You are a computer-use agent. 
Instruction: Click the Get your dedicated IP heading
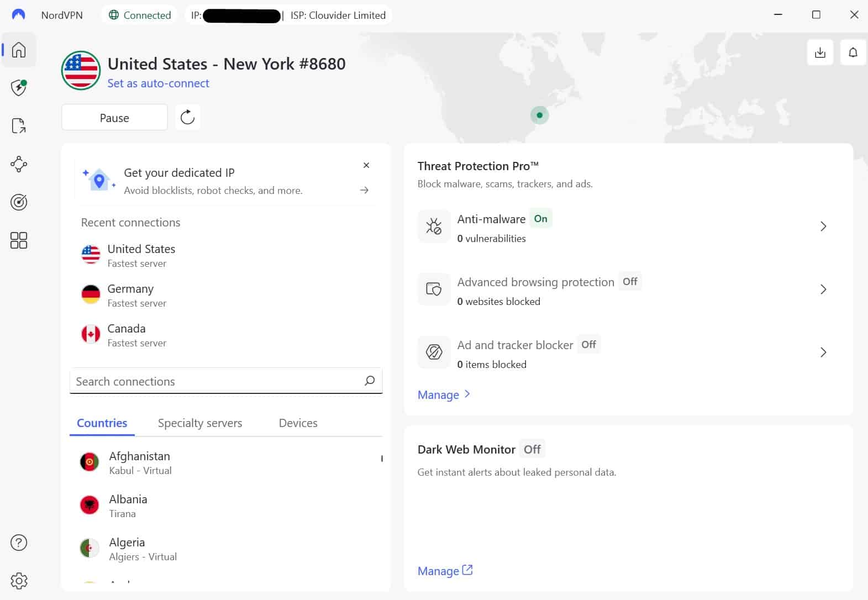click(x=180, y=173)
